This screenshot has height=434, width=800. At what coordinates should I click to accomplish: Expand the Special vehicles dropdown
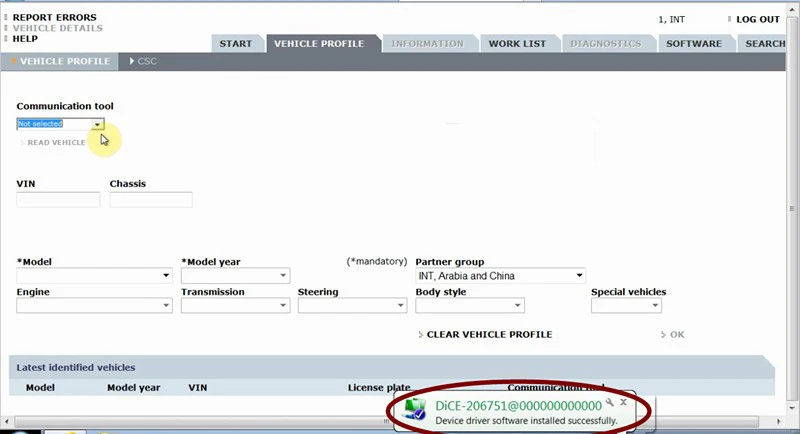coord(627,305)
